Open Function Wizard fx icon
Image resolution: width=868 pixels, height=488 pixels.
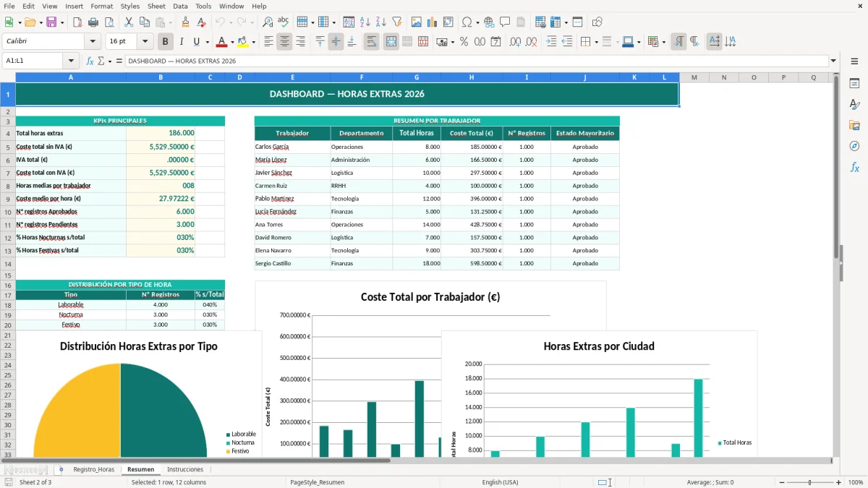pyautogui.click(x=90, y=61)
